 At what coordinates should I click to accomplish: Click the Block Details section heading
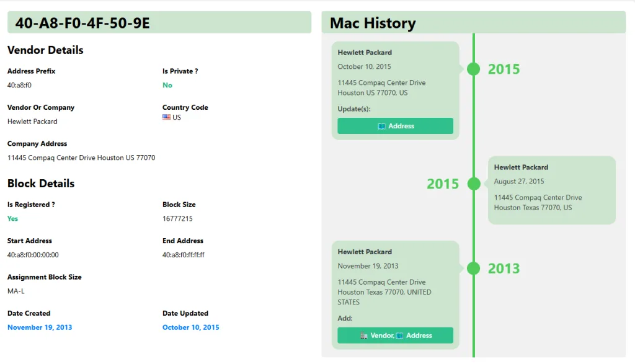click(x=41, y=184)
